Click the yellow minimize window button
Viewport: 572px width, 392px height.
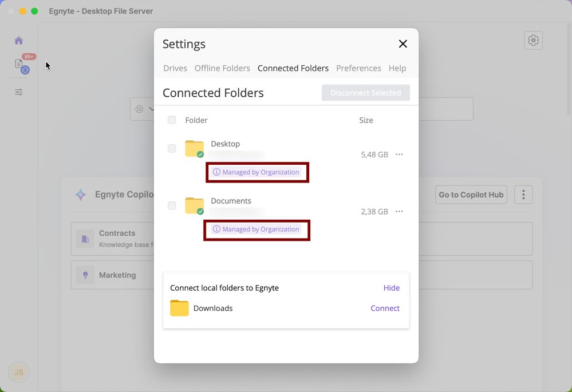pyautogui.click(x=23, y=11)
